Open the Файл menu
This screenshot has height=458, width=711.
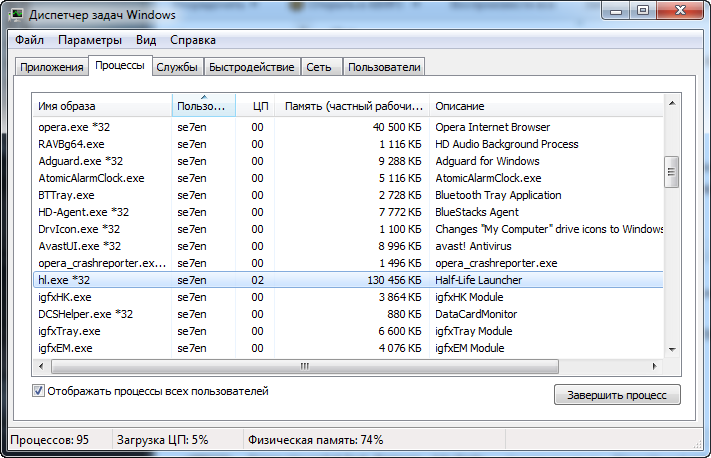29,40
